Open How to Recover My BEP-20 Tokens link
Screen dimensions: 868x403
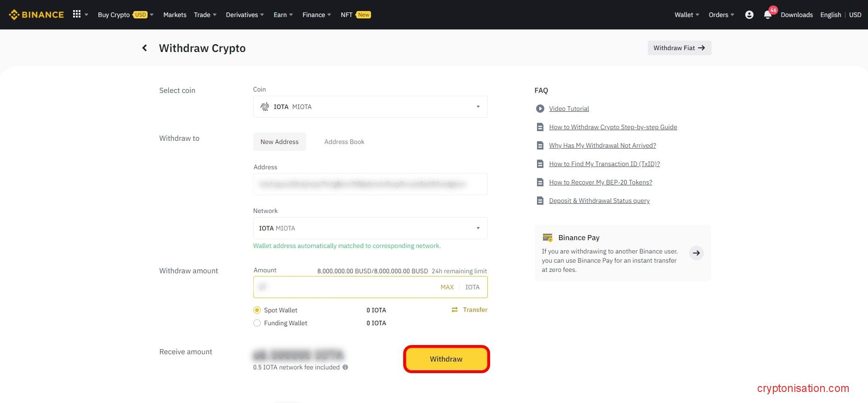pos(600,182)
